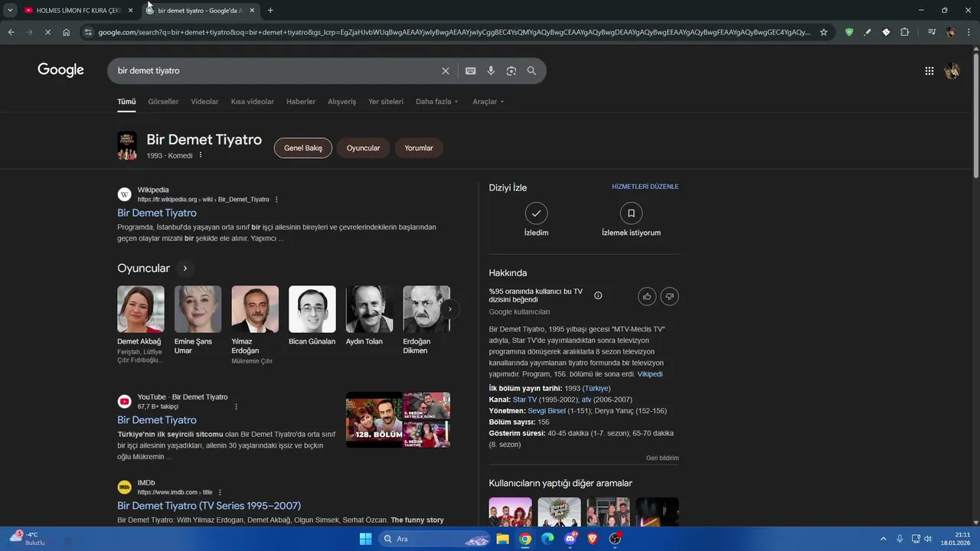Open the Yer siteleri tab
This screenshot has width=980, height=551.
386,102
